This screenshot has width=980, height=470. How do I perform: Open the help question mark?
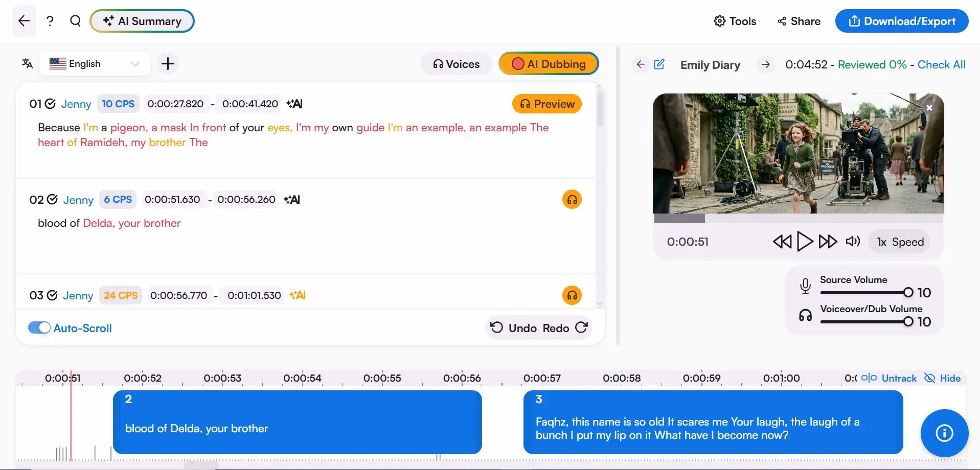[50, 21]
